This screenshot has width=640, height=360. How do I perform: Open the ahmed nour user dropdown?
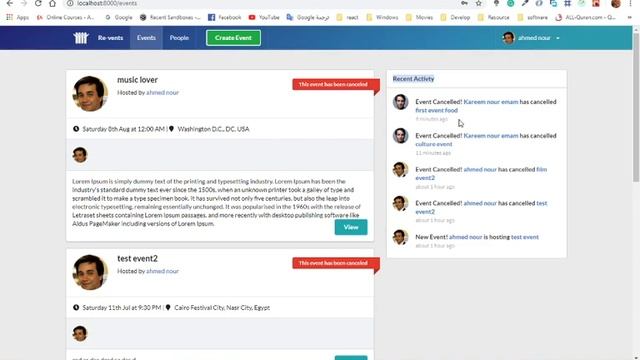(531, 38)
